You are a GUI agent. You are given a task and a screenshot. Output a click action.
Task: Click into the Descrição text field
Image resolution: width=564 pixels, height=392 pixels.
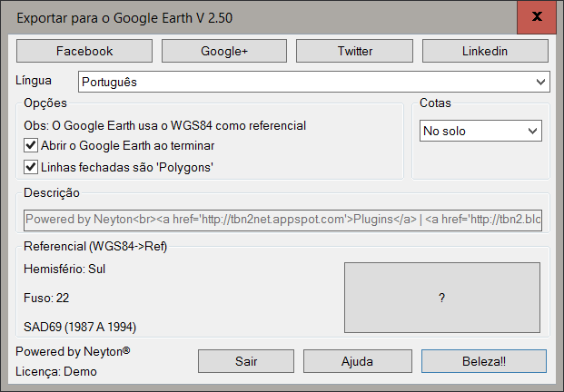(282, 220)
